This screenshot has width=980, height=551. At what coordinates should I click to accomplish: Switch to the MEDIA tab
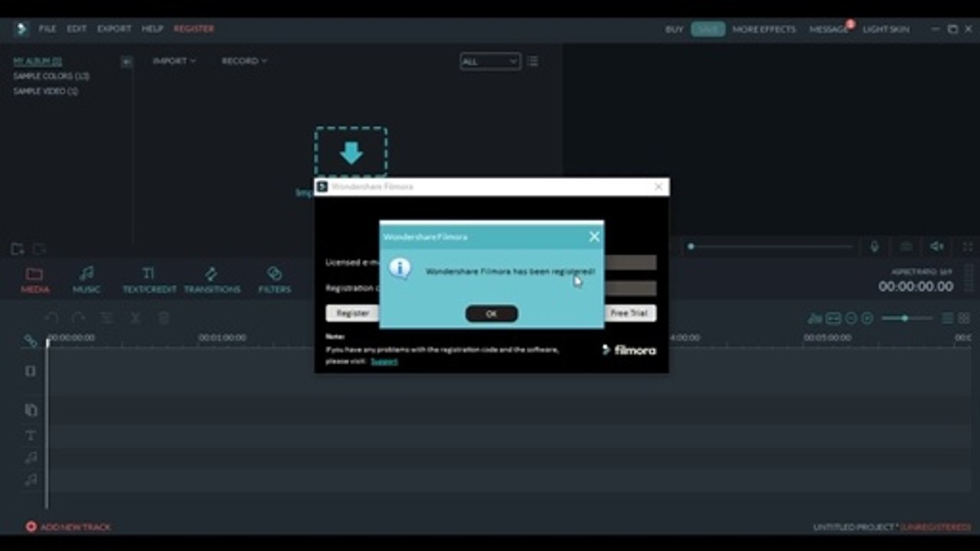(34, 280)
